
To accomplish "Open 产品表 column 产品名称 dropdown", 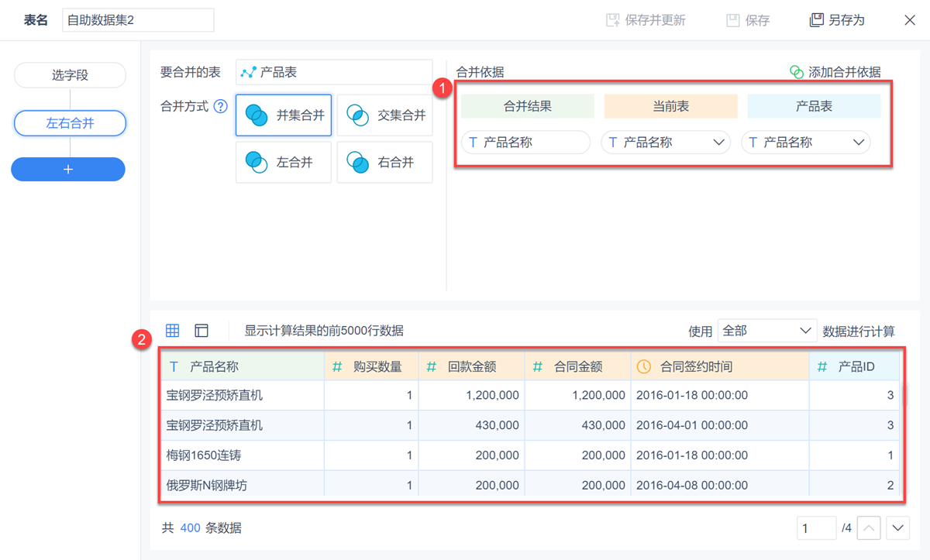I will [x=806, y=143].
